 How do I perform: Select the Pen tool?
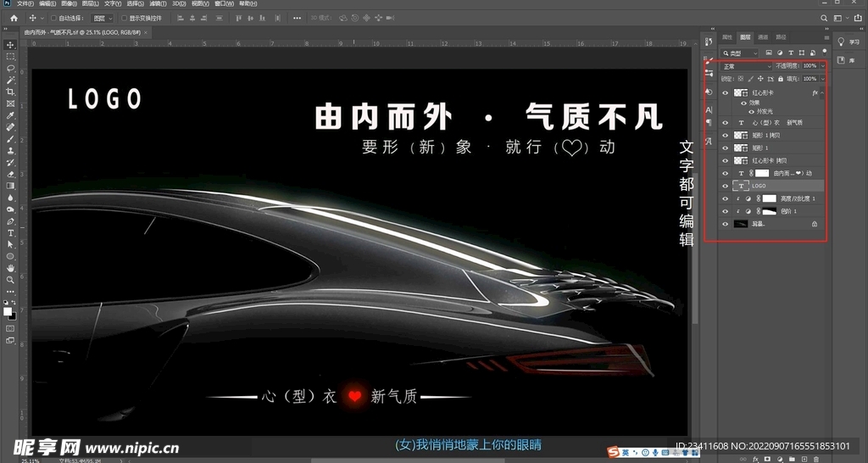tap(10, 221)
